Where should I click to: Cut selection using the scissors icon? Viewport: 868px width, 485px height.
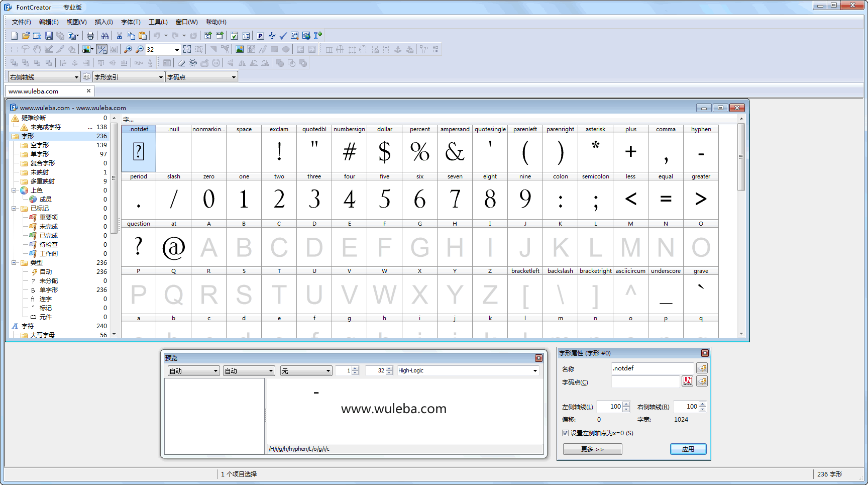pos(120,36)
